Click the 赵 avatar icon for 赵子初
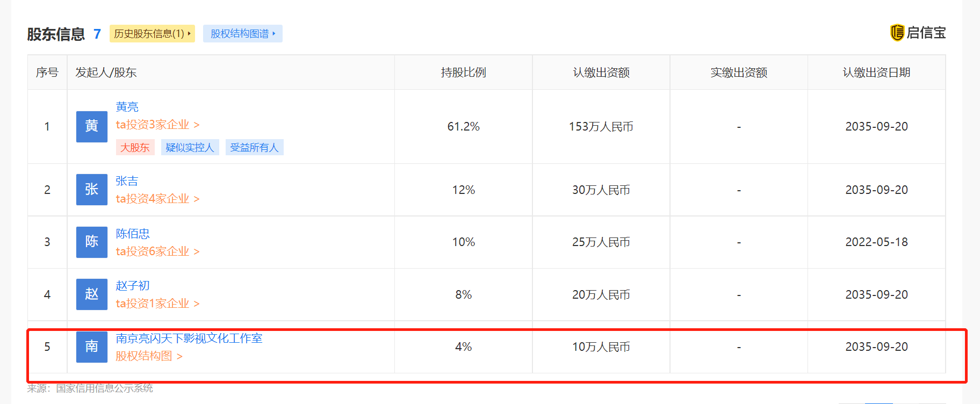Screen dimensions: 980x404 point(92,294)
